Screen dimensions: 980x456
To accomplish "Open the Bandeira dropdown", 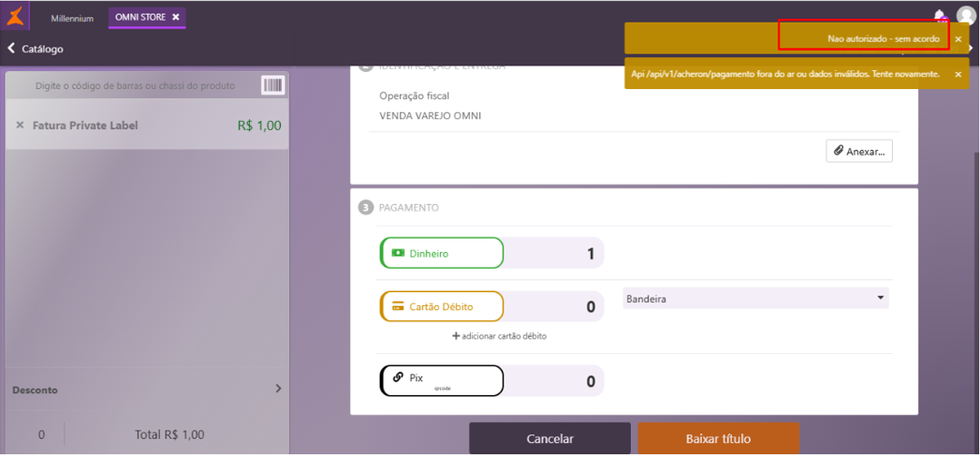I will click(755, 299).
